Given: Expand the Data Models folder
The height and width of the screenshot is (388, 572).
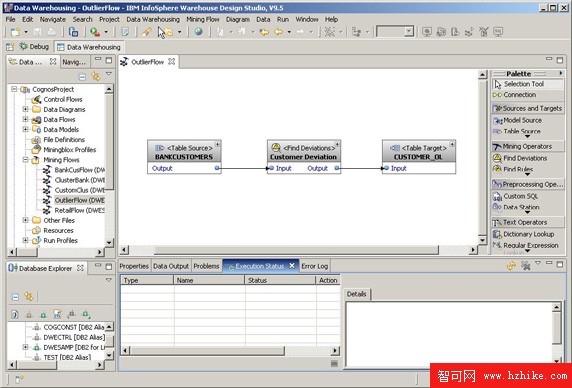Looking at the screenshot, I should pyautogui.click(x=25, y=129).
